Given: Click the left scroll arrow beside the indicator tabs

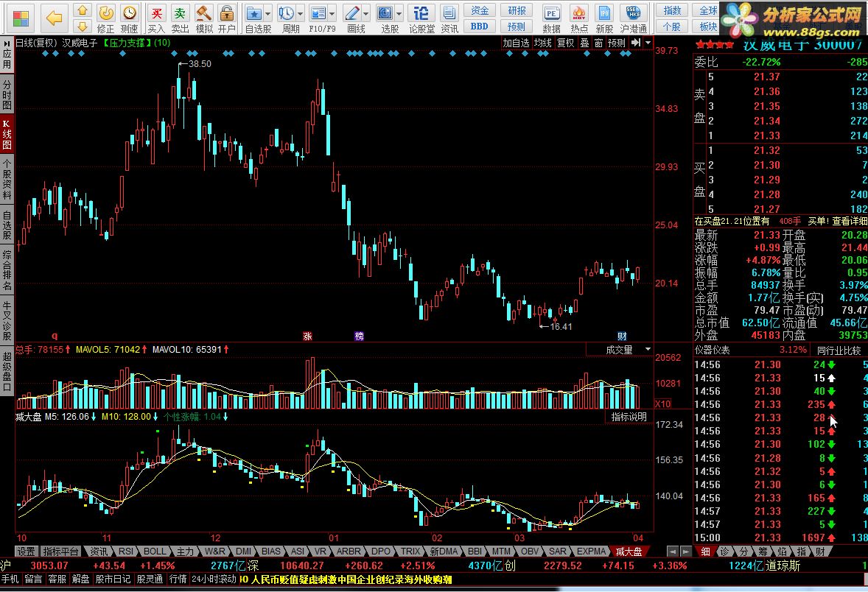Looking at the screenshot, I should point(672,552).
